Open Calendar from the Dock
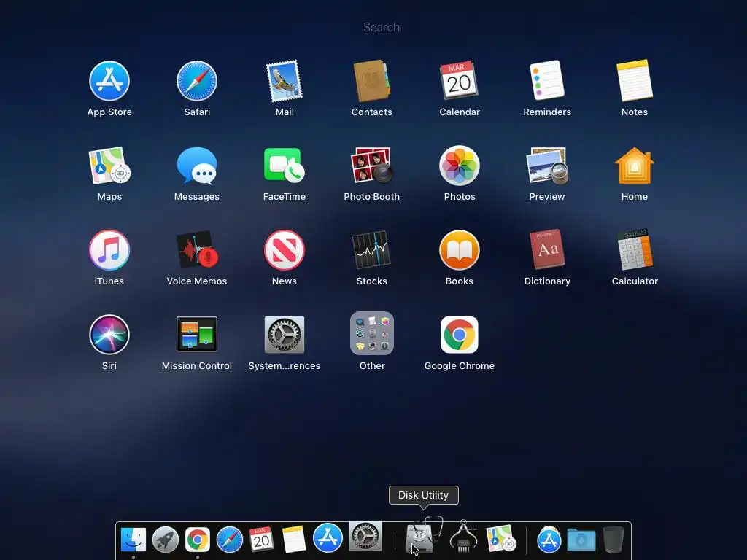747x560 pixels. click(261, 540)
